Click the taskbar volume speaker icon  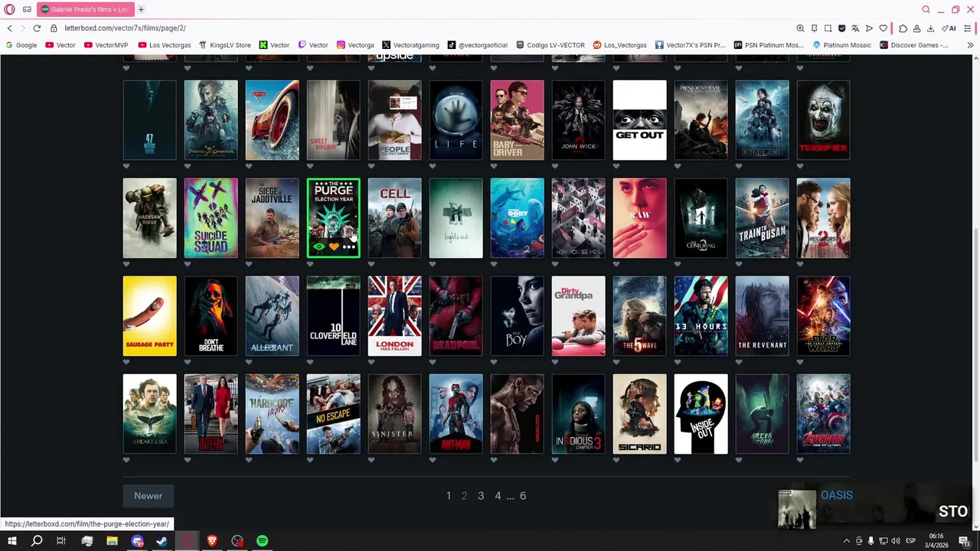(895, 541)
